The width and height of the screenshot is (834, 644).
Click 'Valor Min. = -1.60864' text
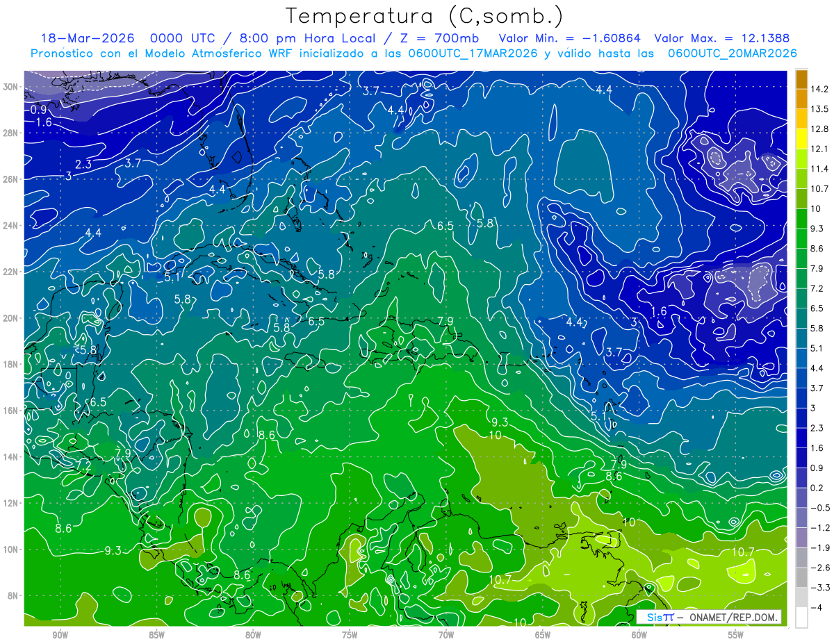click(570, 38)
